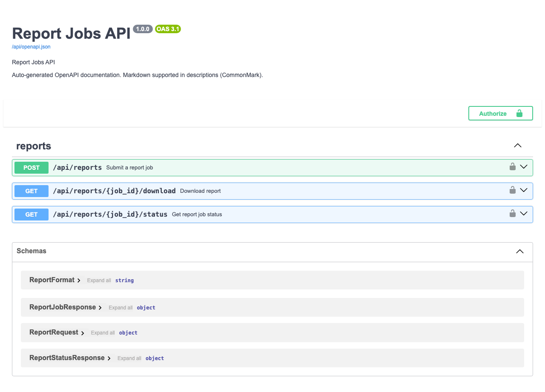Expand the POST /api/reports operation arrow

coord(524,167)
